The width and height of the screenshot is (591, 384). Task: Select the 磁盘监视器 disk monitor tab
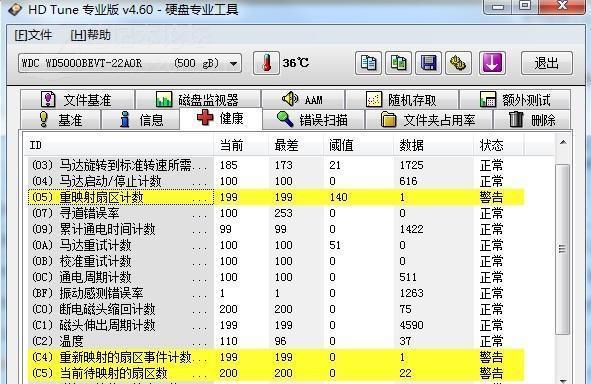[x=198, y=100]
